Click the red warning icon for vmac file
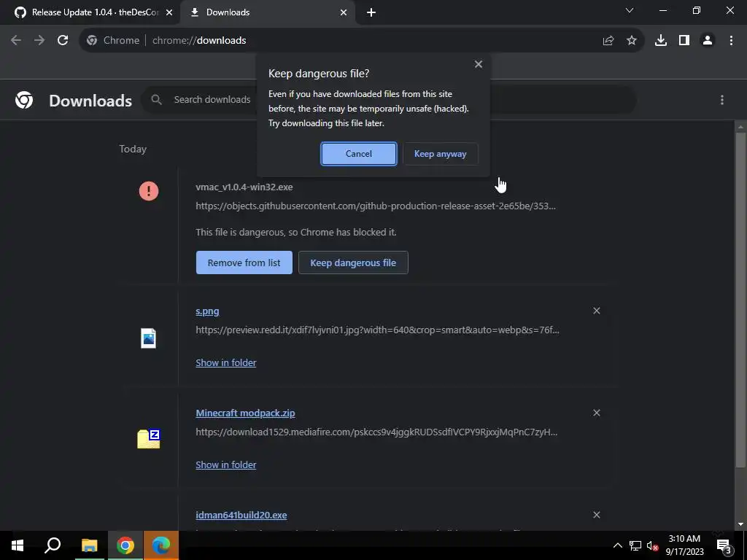747x560 pixels. [x=149, y=191]
